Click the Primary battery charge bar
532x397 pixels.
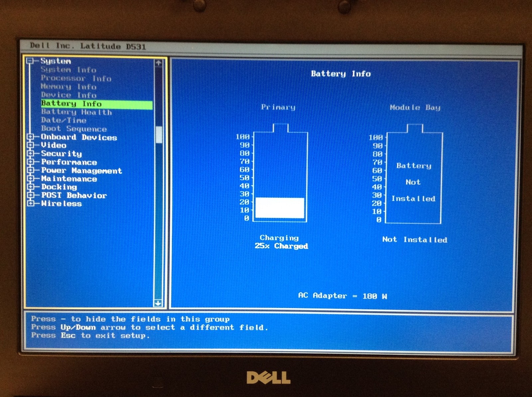(x=280, y=208)
